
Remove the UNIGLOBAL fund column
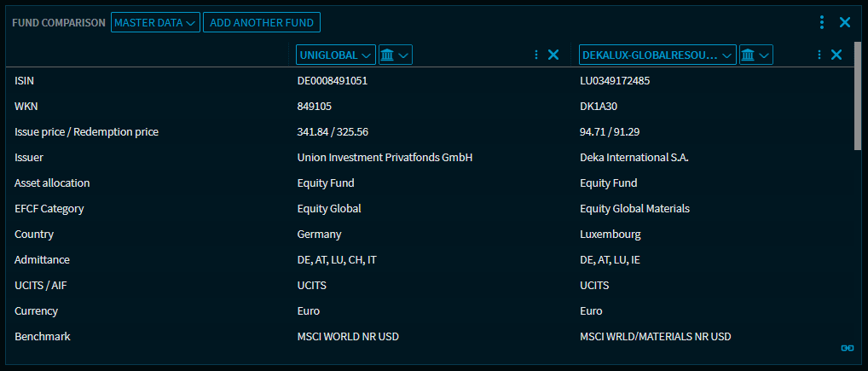553,55
